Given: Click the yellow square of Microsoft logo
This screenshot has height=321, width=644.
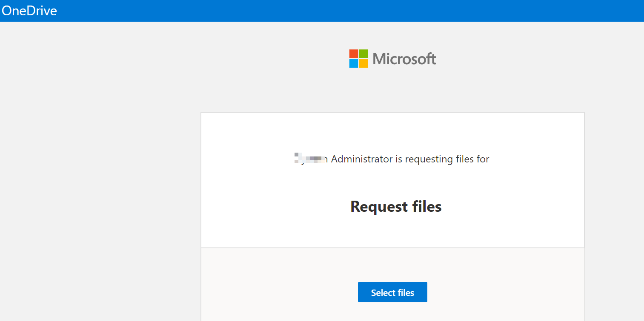Looking at the screenshot, I should (363, 63).
